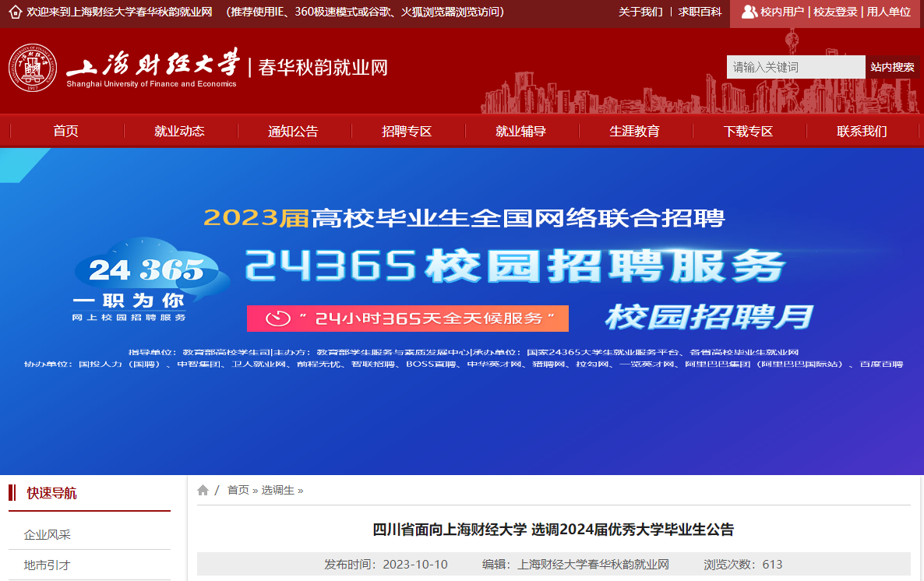Click the house icon beside the welcome message

click(x=16, y=12)
